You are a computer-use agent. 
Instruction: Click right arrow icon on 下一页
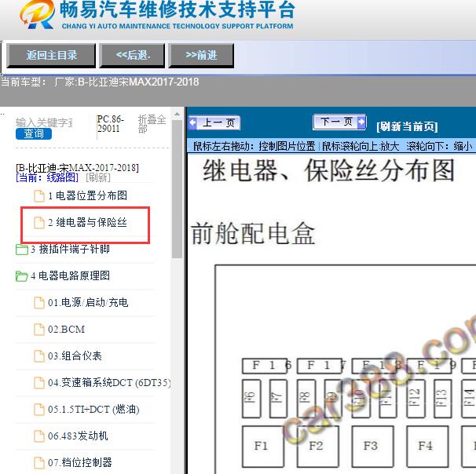tap(361, 122)
